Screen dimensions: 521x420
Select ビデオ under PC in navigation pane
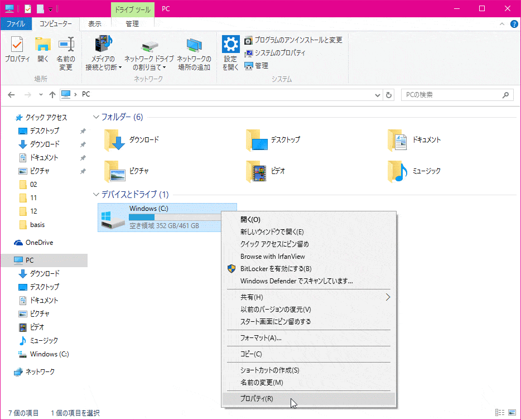point(31,327)
